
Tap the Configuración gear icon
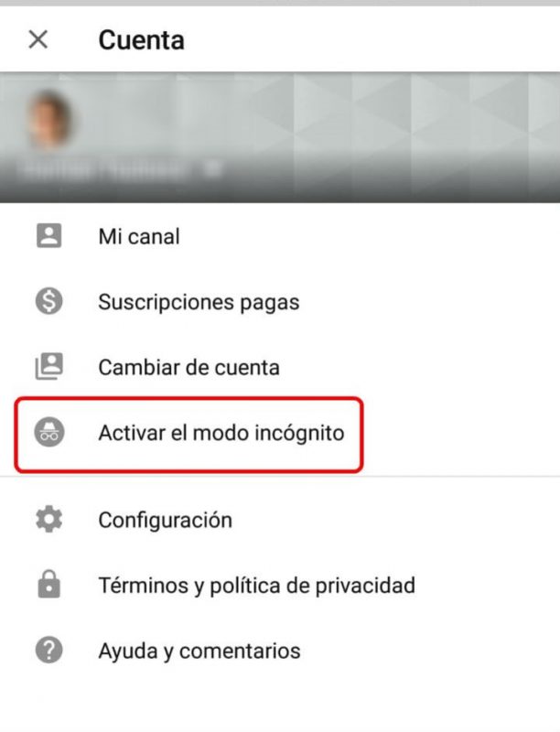tap(49, 519)
